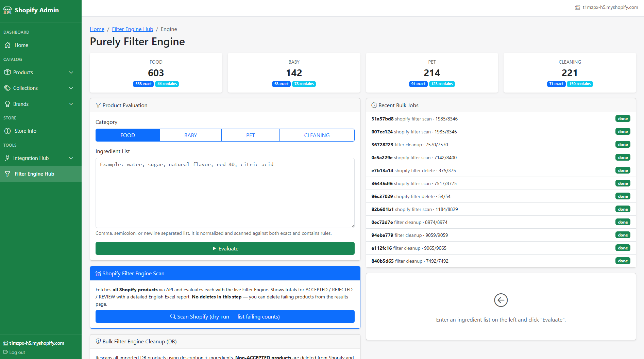Viewport: 644px width, 359px height.
Task: Click job 'e7b13a14' shopify filter delete row
Action: pyautogui.click(x=501, y=170)
